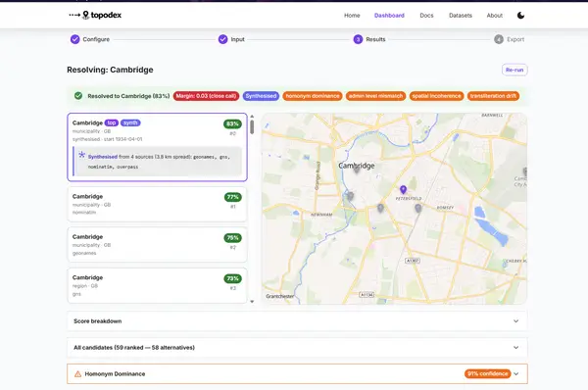The height and width of the screenshot is (390, 588).
Task: Click the Grantchester label on map
Action: click(279, 296)
